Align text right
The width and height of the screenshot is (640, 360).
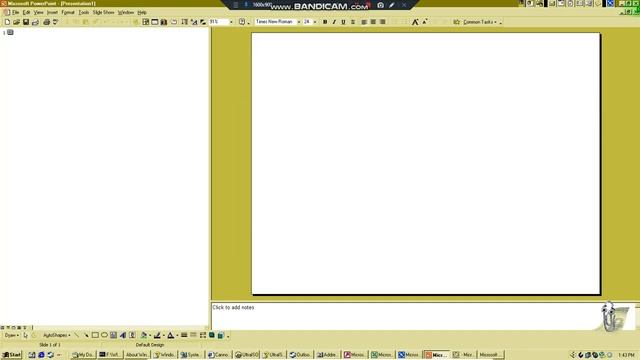click(382, 22)
